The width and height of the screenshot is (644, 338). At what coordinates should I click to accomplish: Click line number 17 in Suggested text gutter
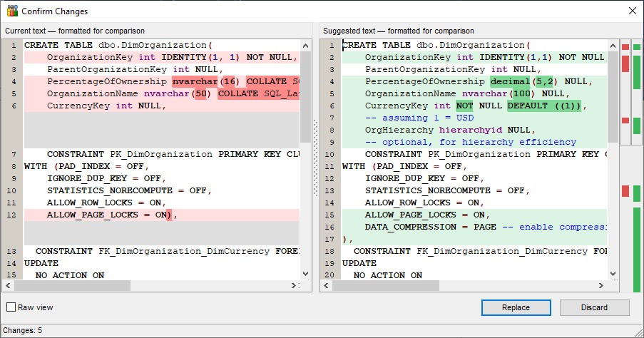click(x=329, y=239)
